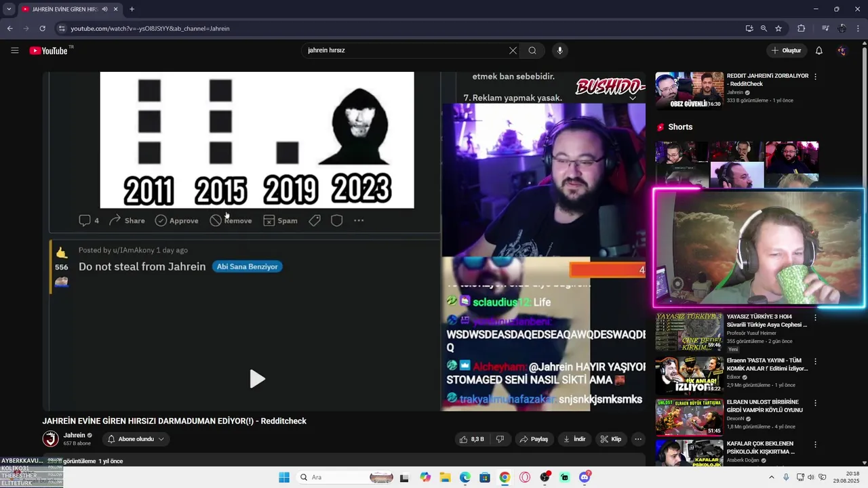The image size is (868, 488).
Task: Open the tab search dropdown arrow
Action: click(x=9, y=9)
